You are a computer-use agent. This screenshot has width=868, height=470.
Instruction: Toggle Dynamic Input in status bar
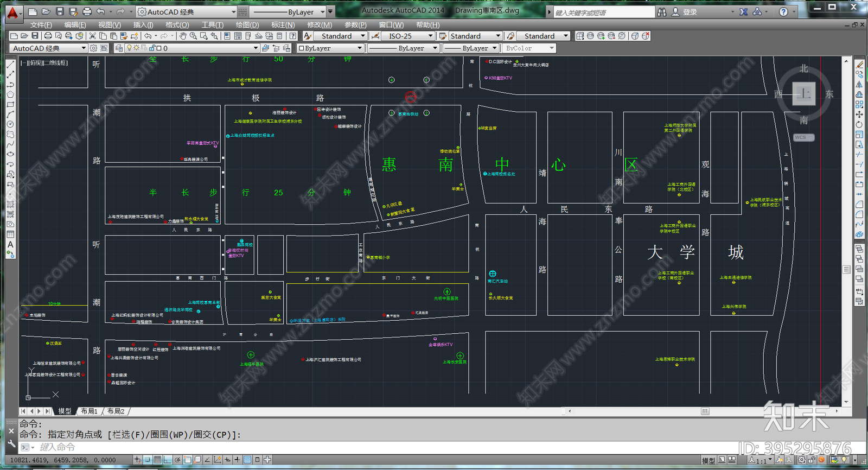(228, 460)
